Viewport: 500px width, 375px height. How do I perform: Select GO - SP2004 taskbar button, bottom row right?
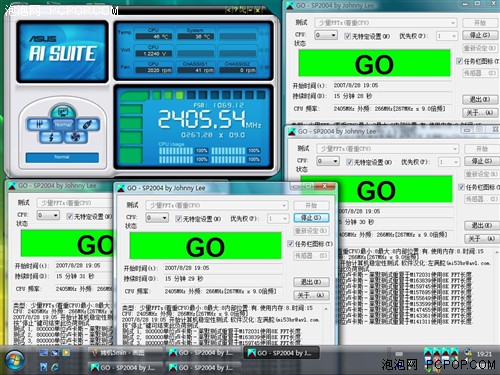pyautogui.click(x=203, y=367)
